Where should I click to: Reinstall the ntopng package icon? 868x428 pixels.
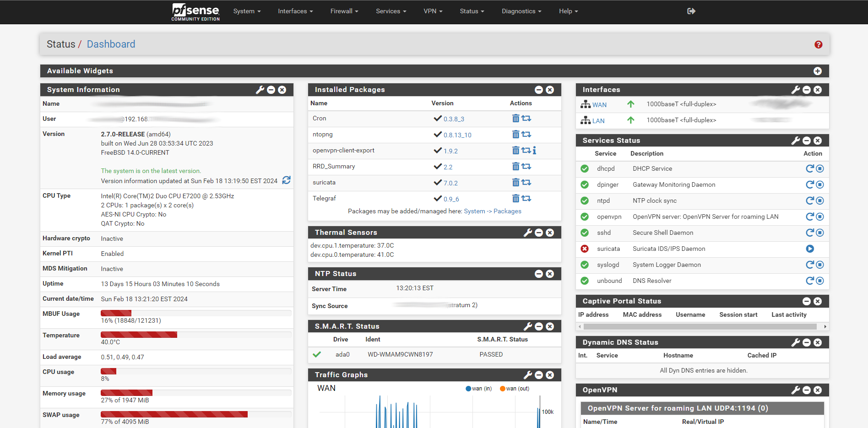click(x=526, y=134)
